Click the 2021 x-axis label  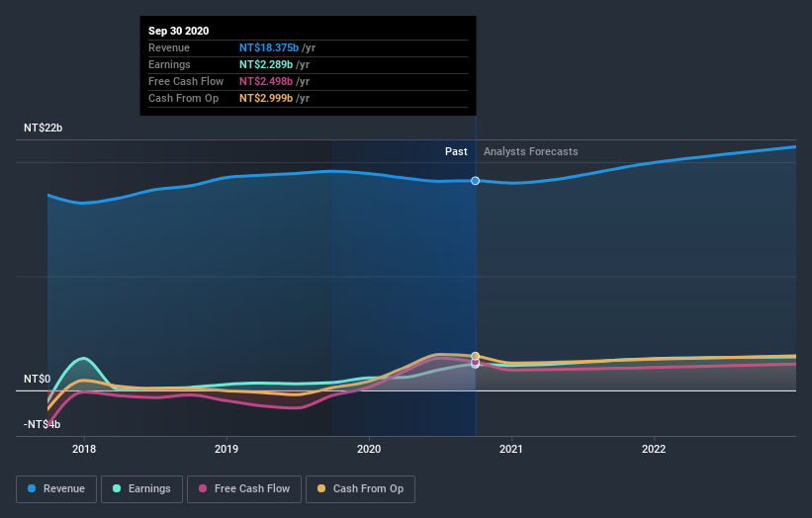(x=511, y=449)
